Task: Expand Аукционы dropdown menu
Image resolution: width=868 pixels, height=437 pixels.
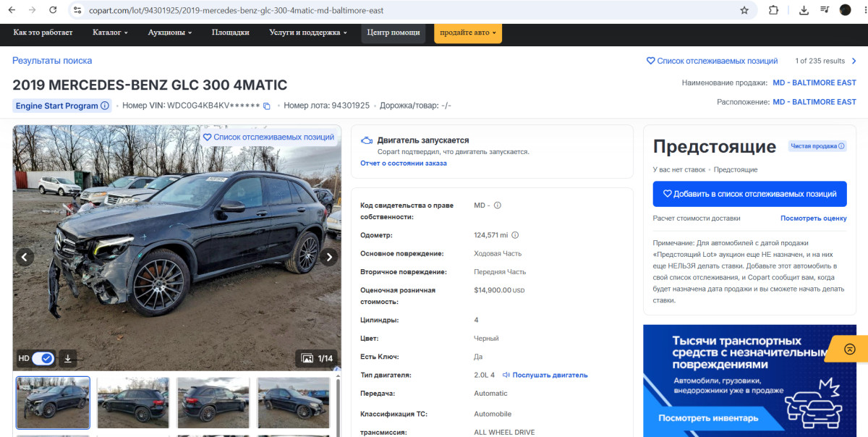Action: [x=170, y=33]
